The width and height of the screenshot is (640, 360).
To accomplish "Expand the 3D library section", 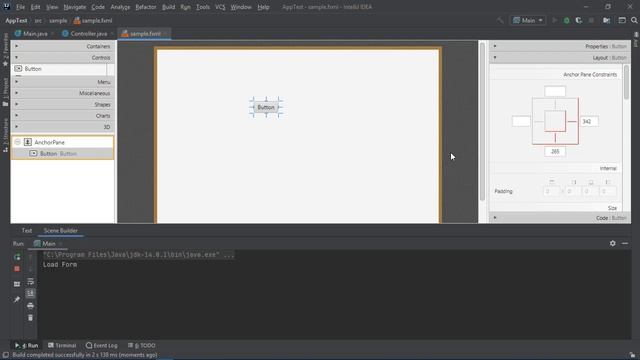I will tap(62, 127).
